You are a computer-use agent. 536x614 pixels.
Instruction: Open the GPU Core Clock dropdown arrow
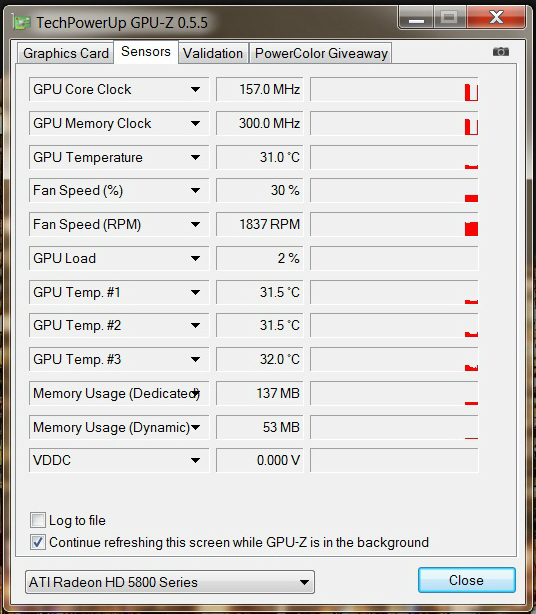(x=195, y=89)
